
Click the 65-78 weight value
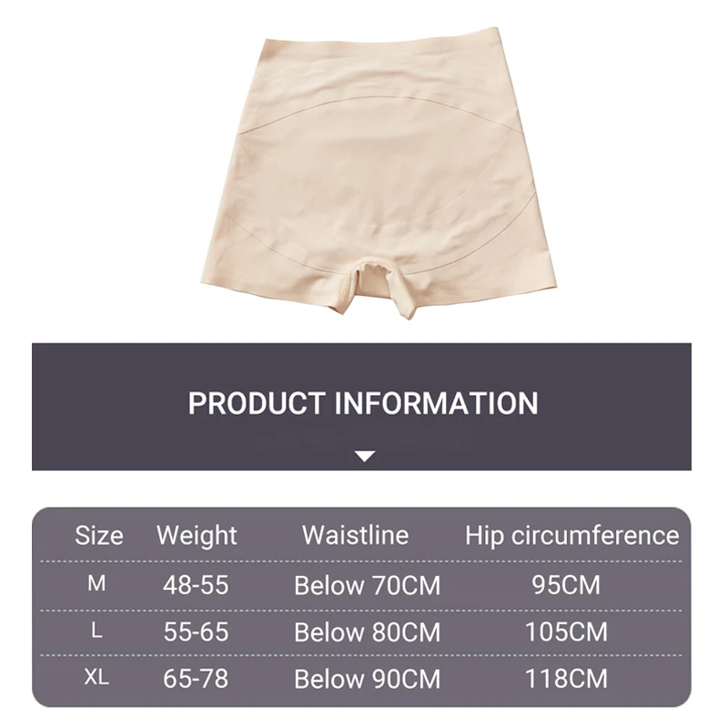tap(196, 678)
